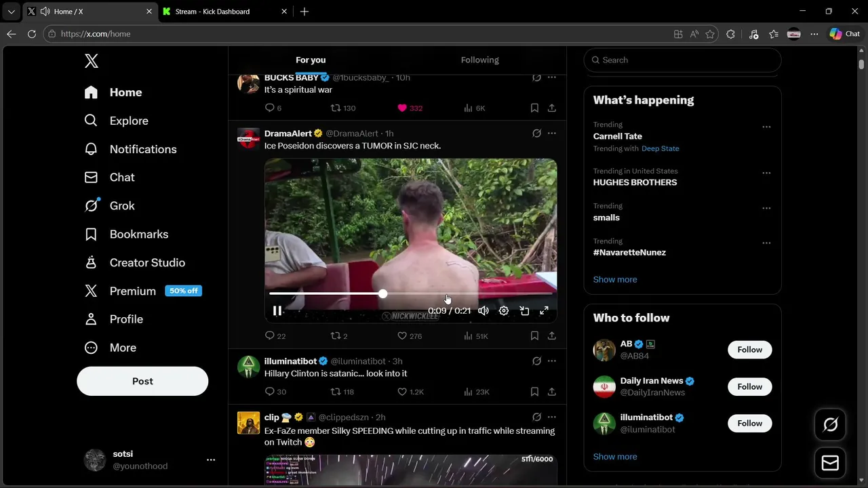Image resolution: width=868 pixels, height=488 pixels.
Task: Open more options on illuminatibot post
Action: pos(552,361)
